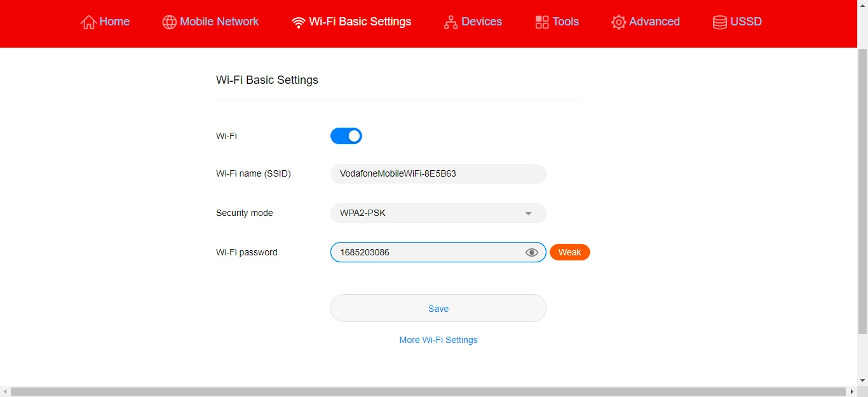The width and height of the screenshot is (868, 397).
Task: Click the USSD database icon
Action: [720, 22]
